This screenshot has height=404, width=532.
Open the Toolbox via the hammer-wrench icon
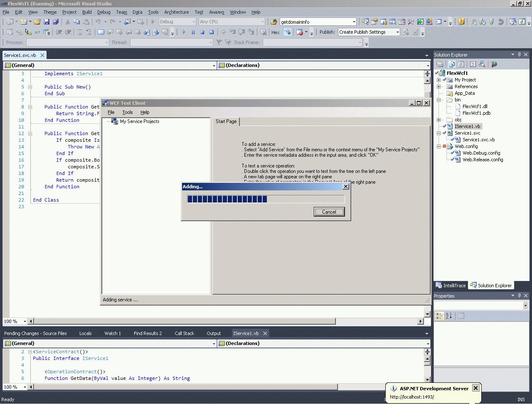coord(411,22)
